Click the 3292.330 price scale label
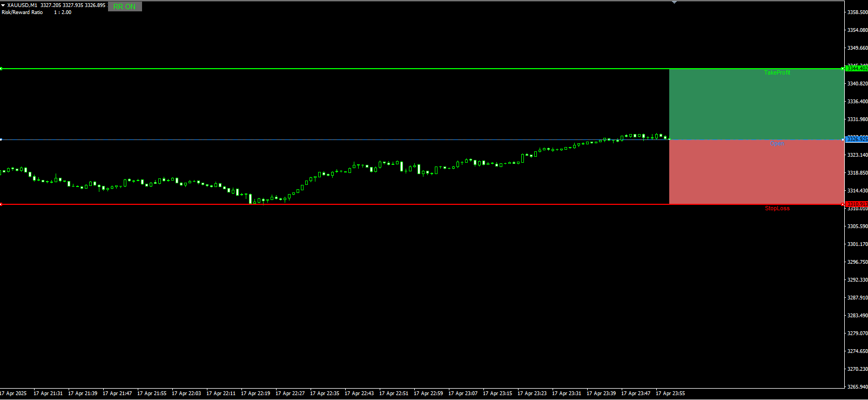868x400 pixels. [857, 279]
